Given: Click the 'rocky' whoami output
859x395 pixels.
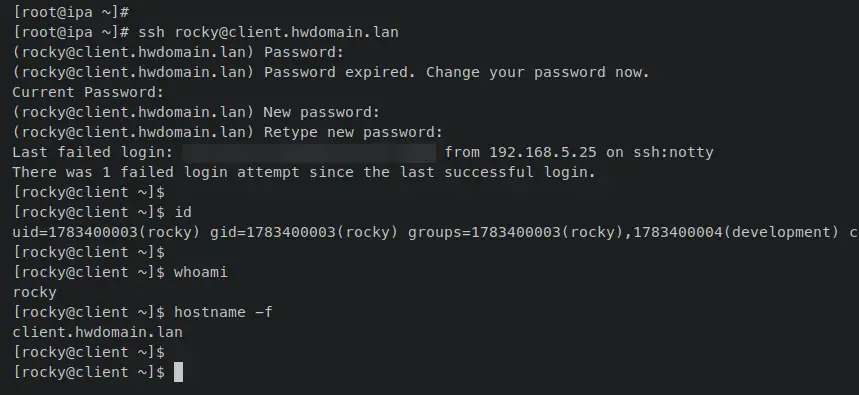Looking at the screenshot, I should [35, 293].
